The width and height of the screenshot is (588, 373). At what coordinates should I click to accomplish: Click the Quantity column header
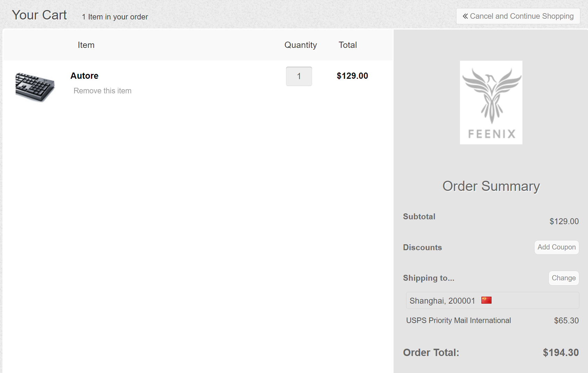pyautogui.click(x=301, y=45)
